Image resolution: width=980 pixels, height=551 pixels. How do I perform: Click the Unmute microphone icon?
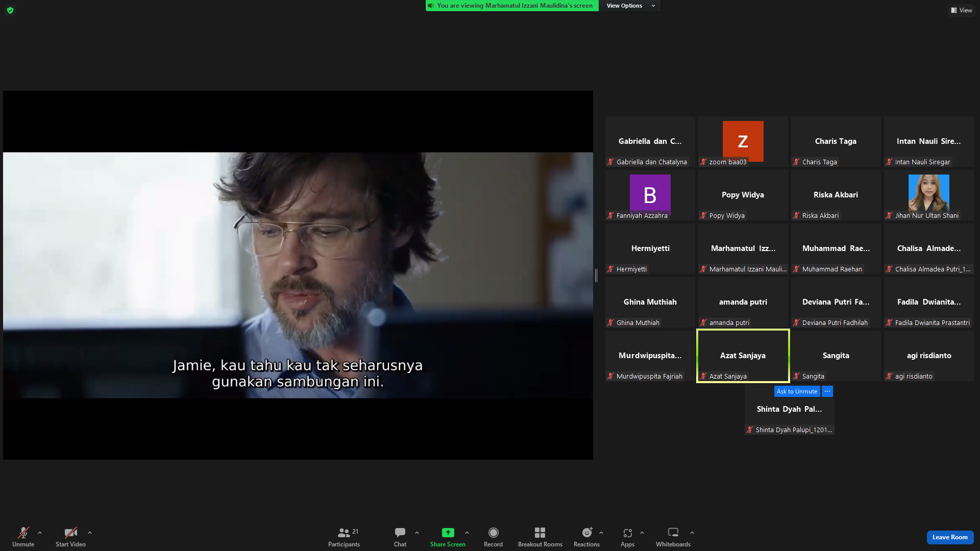click(x=23, y=533)
